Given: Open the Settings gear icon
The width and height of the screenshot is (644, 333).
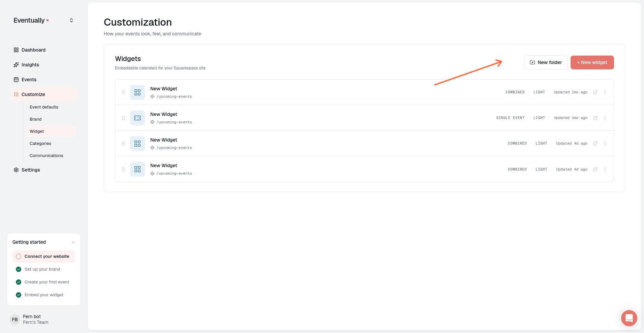Looking at the screenshot, I should pos(16,170).
